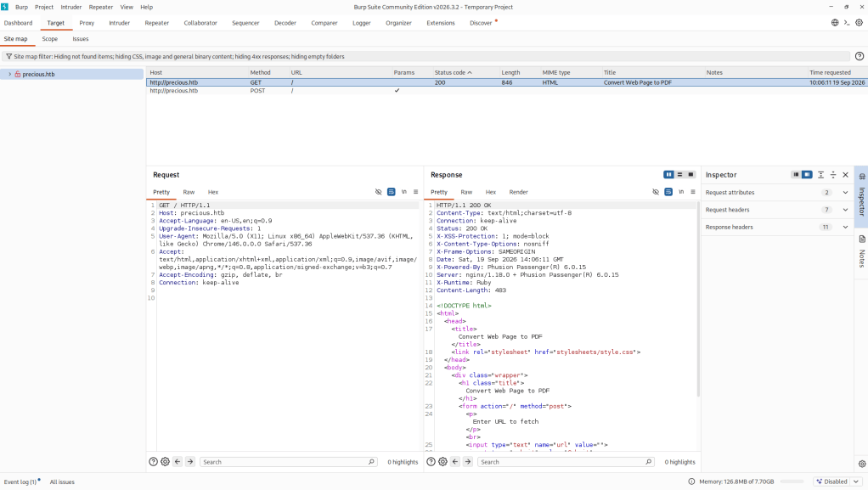Switch response view to Render tab
Image resolution: width=868 pixels, height=490 pixels.
point(518,192)
